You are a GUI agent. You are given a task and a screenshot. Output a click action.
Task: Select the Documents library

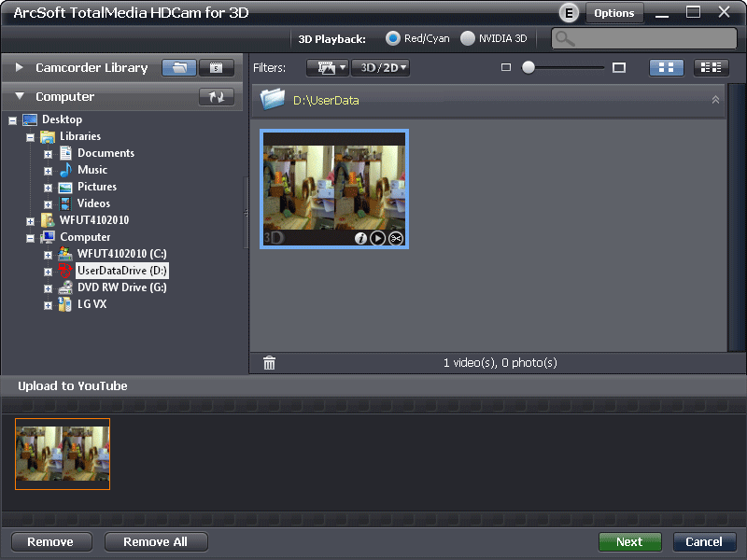point(106,153)
